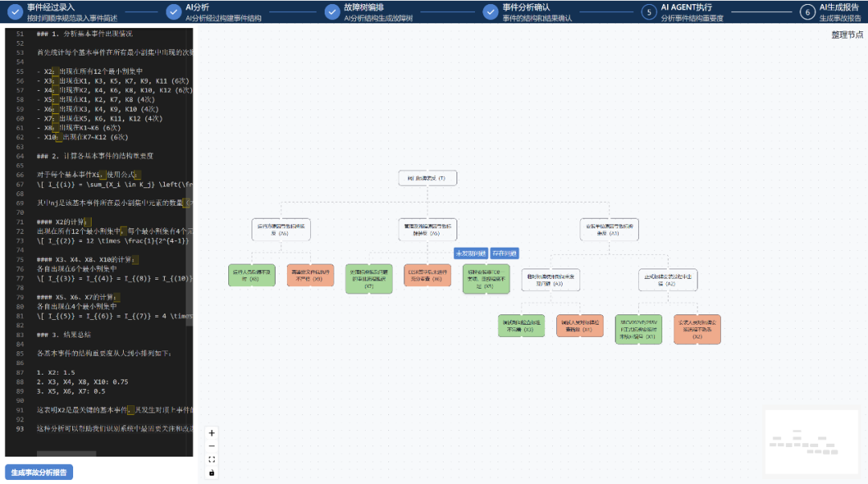The image size is (868, 484).
Task: Click the 生成事故分析报告 button
Action: coord(39,472)
